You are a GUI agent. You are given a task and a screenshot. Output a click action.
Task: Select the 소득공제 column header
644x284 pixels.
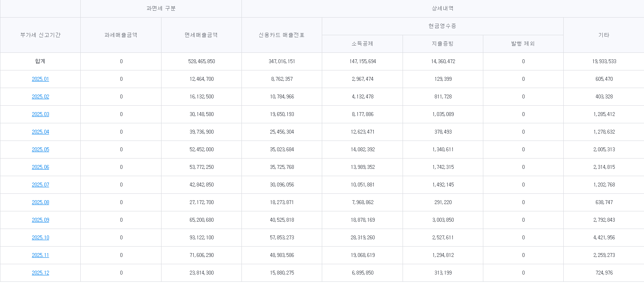pyautogui.click(x=362, y=44)
